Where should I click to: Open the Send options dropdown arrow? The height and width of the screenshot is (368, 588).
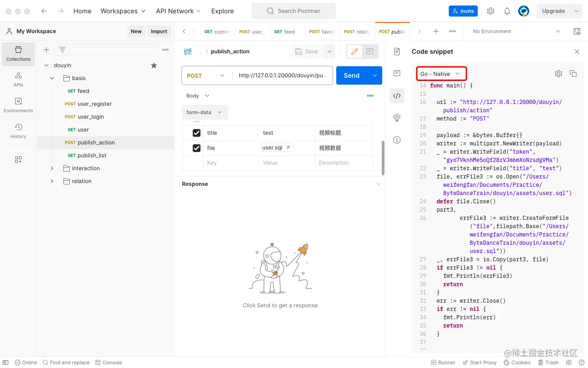tap(375, 75)
